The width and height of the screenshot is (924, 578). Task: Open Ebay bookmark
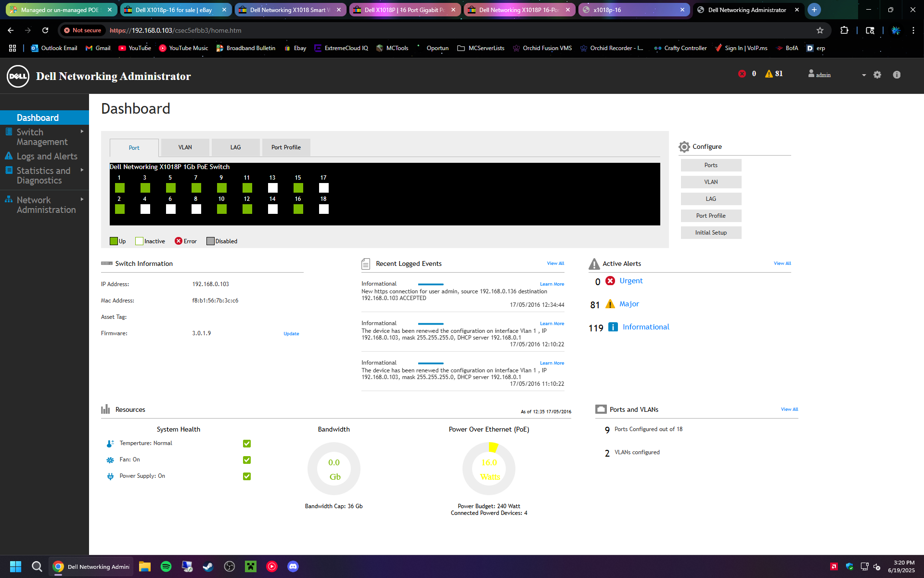(295, 48)
